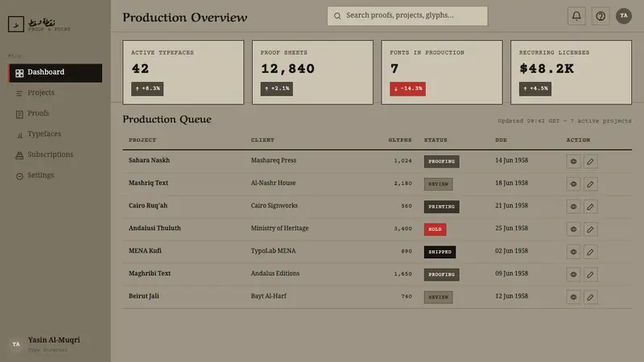The height and width of the screenshot is (362, 644).
Task: Open the help question-mark icon
Action: click(x=600, y=16)
